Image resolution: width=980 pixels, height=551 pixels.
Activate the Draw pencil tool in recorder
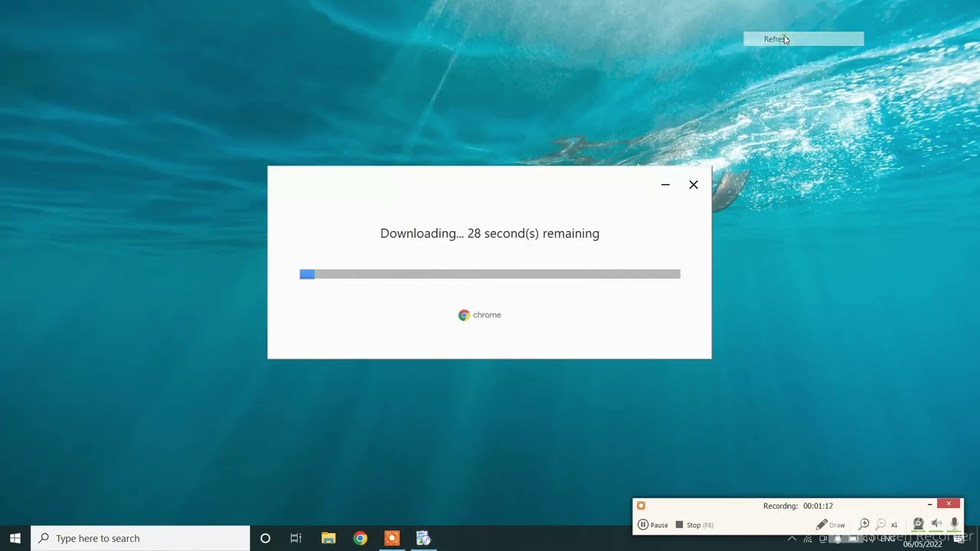pos(830,525)
